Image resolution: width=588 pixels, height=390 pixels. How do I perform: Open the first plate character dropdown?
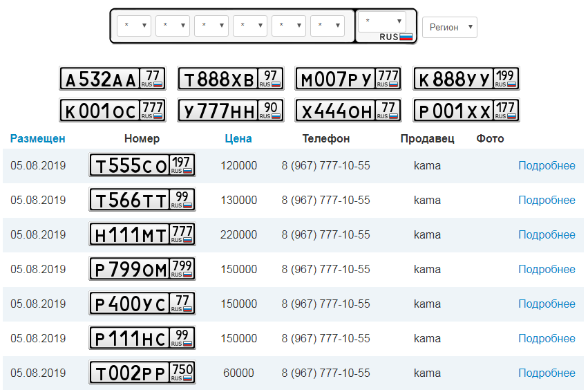tap(134, 26)
